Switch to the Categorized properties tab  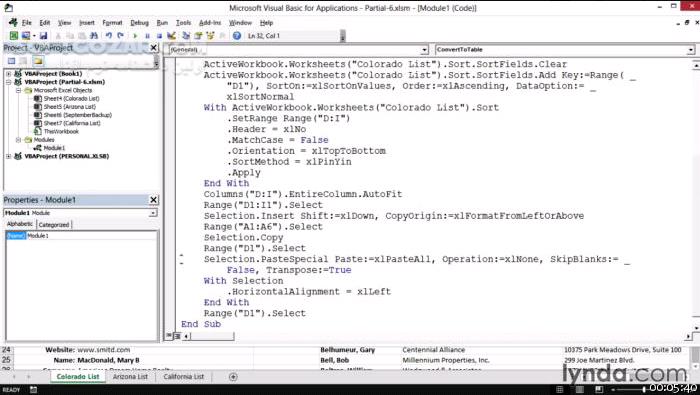point(54,225)
